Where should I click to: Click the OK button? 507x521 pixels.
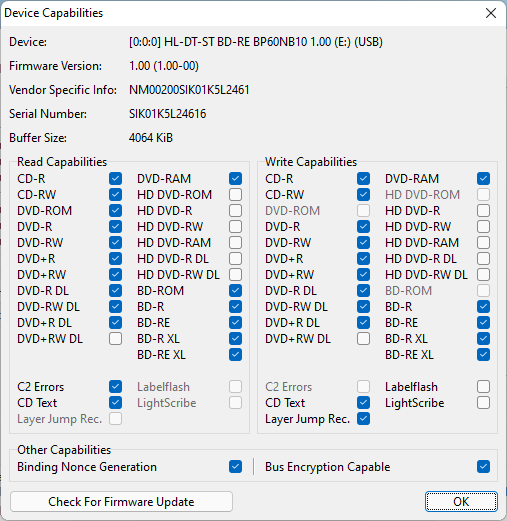pyautogui.click(x=461, y=501)
